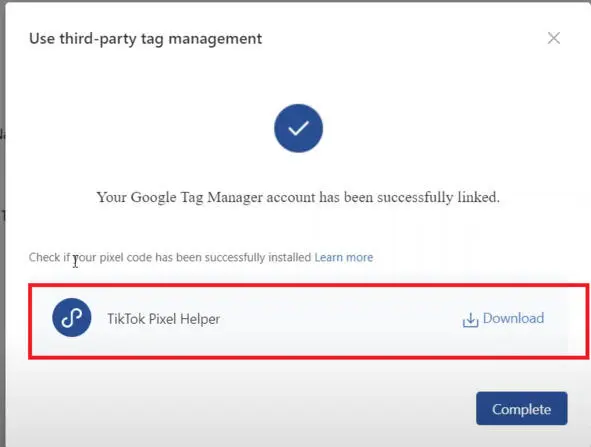Click the word 'Helper' in the extension name
This screenshot has height=447, width=591.
(200, 319)
